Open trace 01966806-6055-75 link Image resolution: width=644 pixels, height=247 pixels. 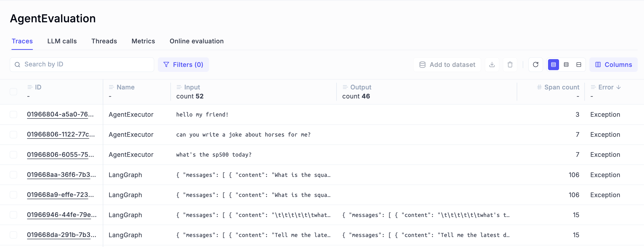pos(60,155)
